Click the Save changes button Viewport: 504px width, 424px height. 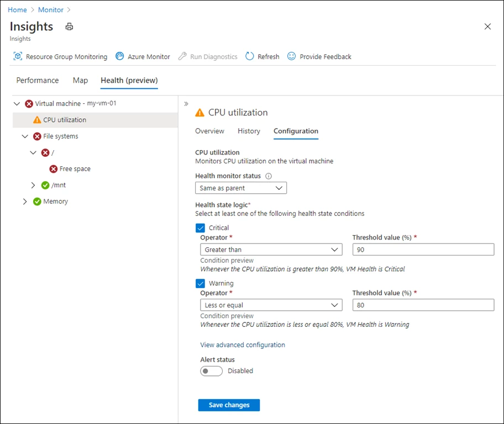coord(229,405)
